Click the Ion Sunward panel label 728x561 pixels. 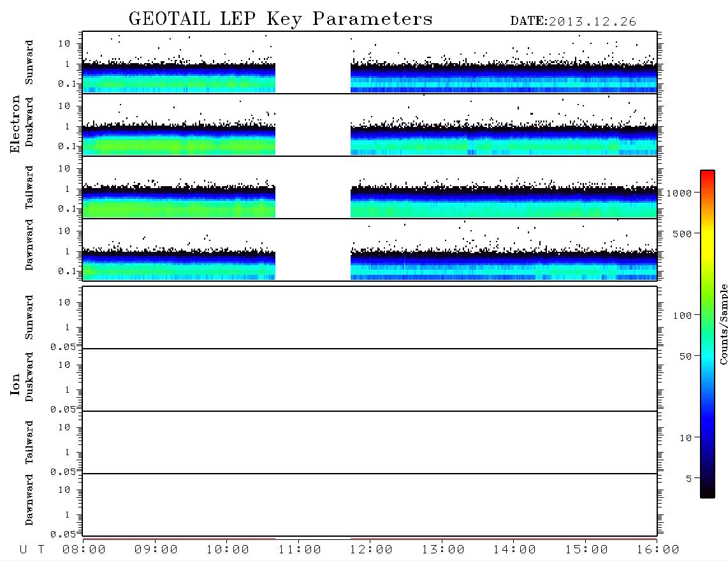coord(29,317)
